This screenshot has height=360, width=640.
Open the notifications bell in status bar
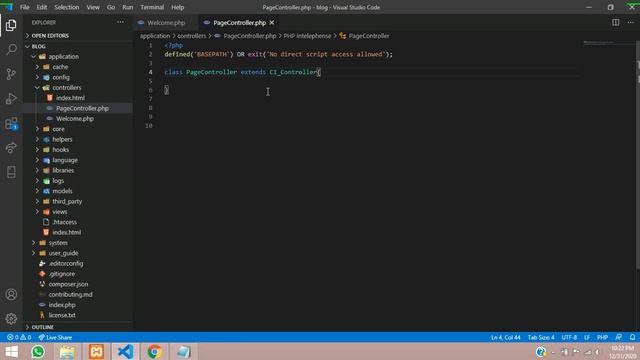(x=632, y=337)
